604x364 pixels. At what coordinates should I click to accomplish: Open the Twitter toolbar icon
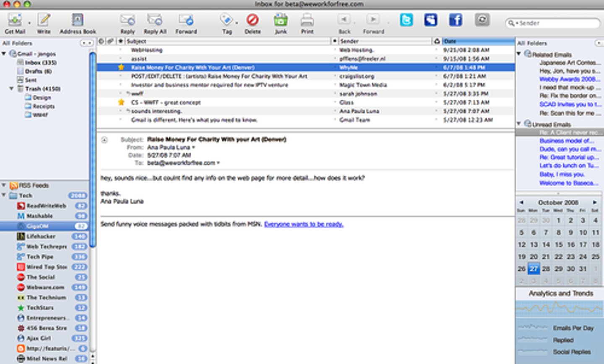(406, 20)
